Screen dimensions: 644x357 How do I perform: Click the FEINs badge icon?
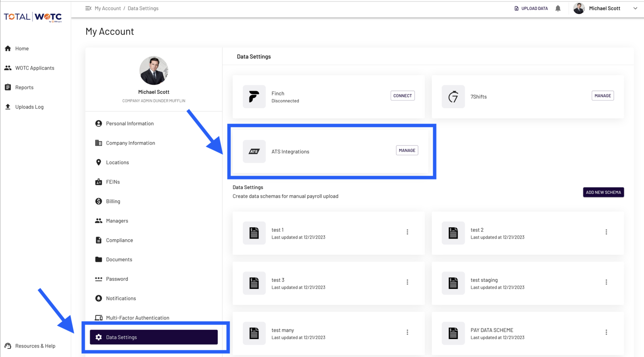click(x=99, y=182)
